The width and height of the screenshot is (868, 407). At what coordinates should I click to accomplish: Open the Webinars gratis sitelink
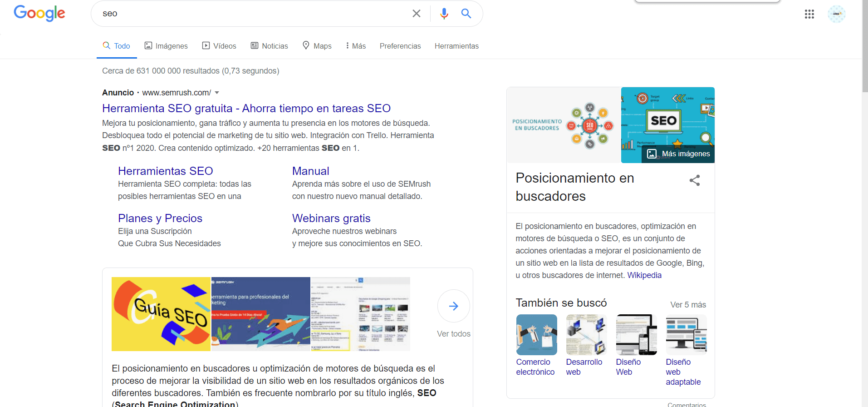point(331,218)
